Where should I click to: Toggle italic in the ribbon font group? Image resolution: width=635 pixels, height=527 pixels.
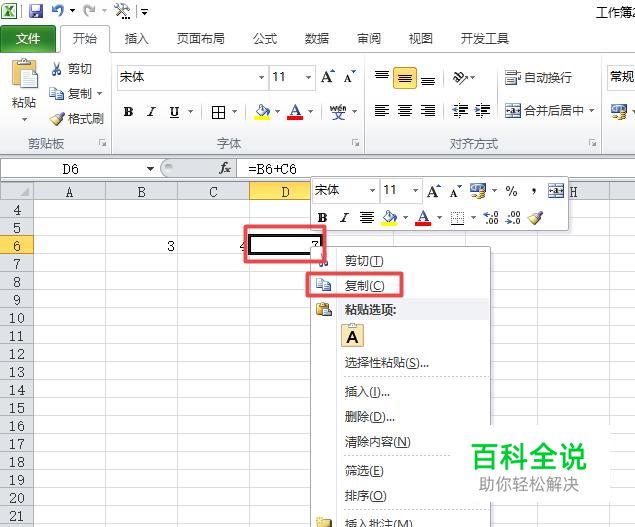[x=151, y=111]
